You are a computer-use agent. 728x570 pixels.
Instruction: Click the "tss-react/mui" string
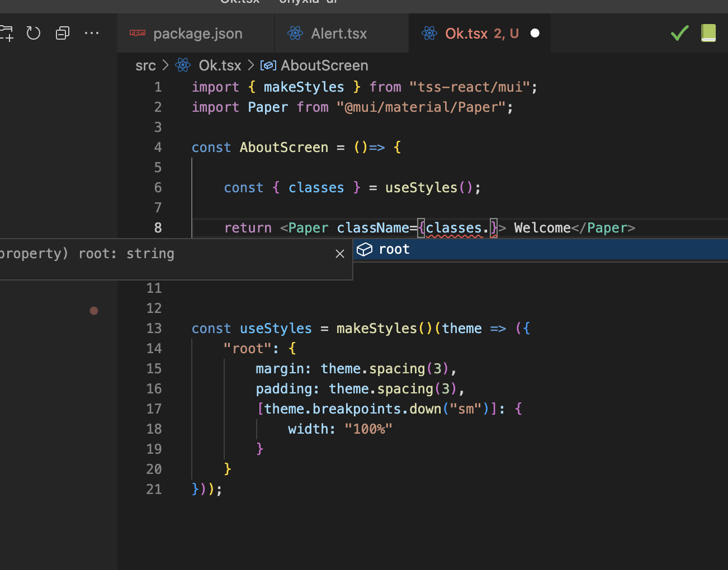coord(469,87)
